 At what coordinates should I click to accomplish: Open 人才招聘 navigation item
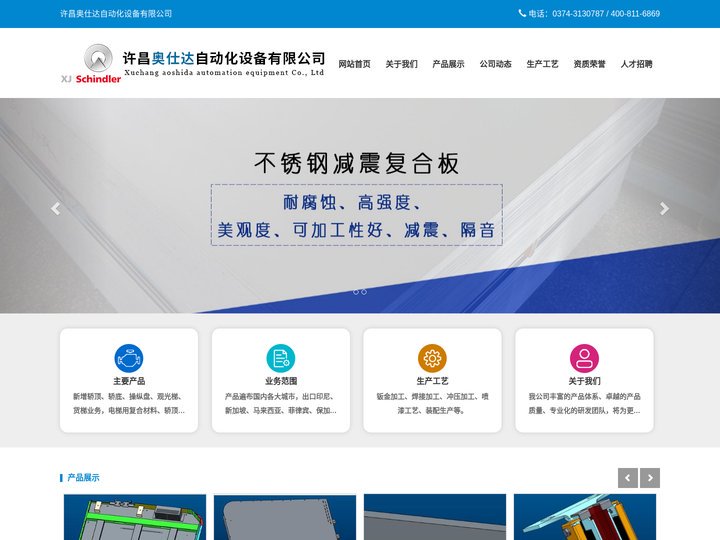(x=636, y=64)
